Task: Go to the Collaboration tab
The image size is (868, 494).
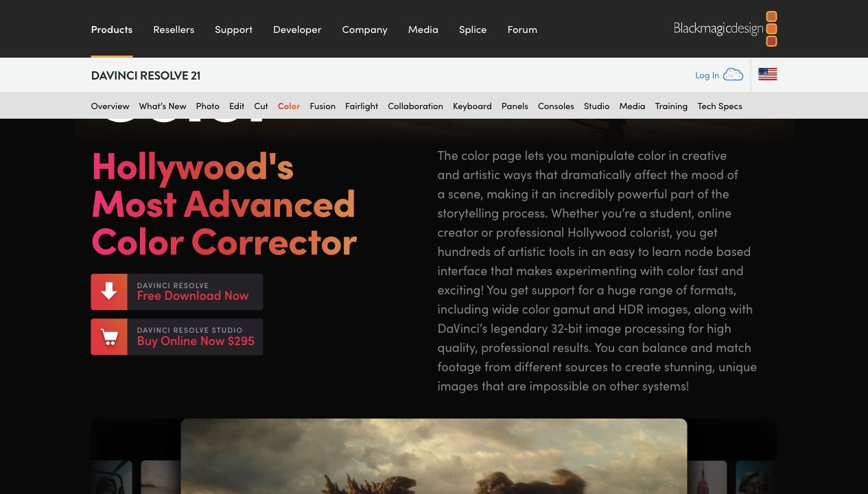Action: [x=415, y=106]
